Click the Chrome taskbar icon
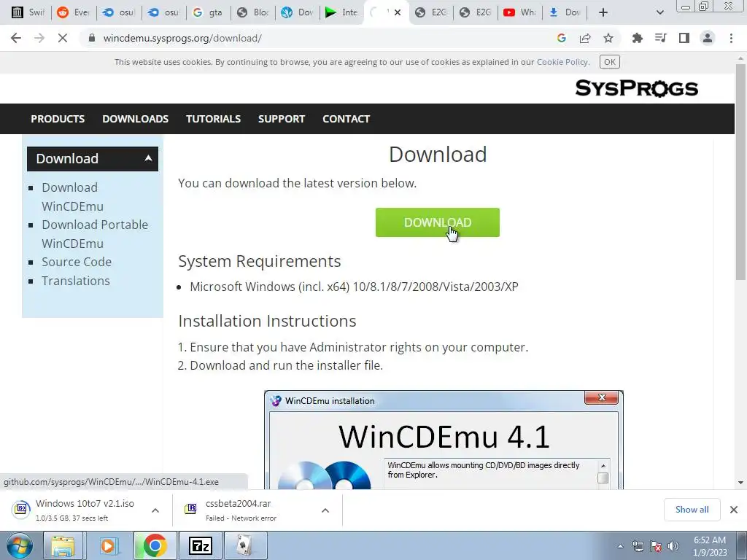The width and height of the screenshot is (747, 560). tap(154, 545)
